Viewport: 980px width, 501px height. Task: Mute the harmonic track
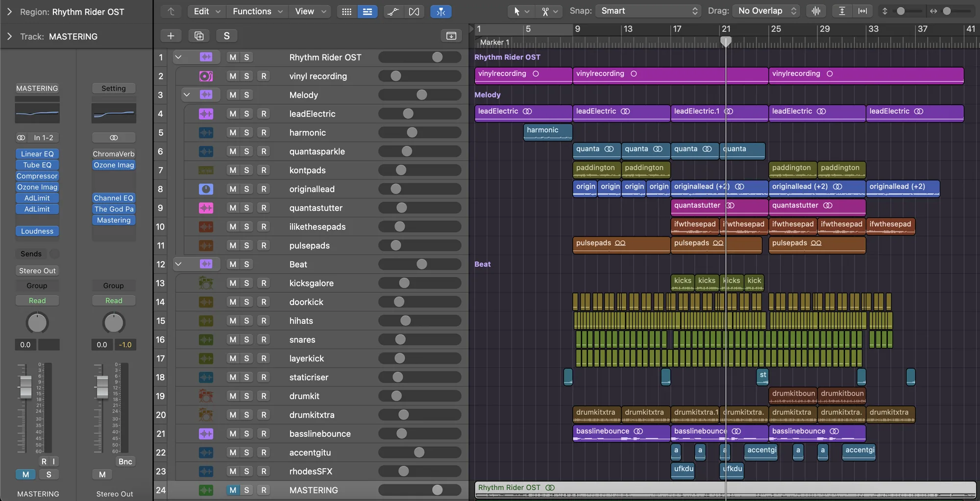[x=233, y=133]
